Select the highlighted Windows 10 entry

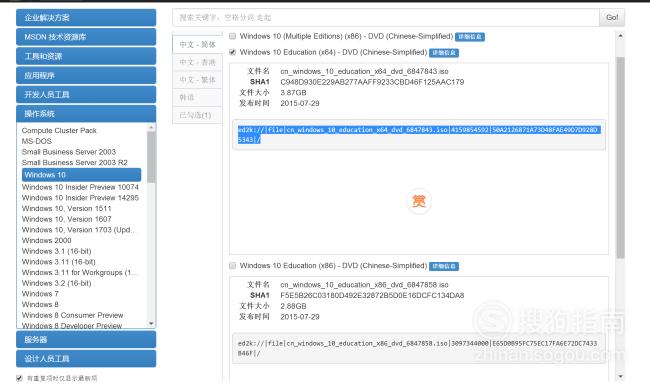81,175
